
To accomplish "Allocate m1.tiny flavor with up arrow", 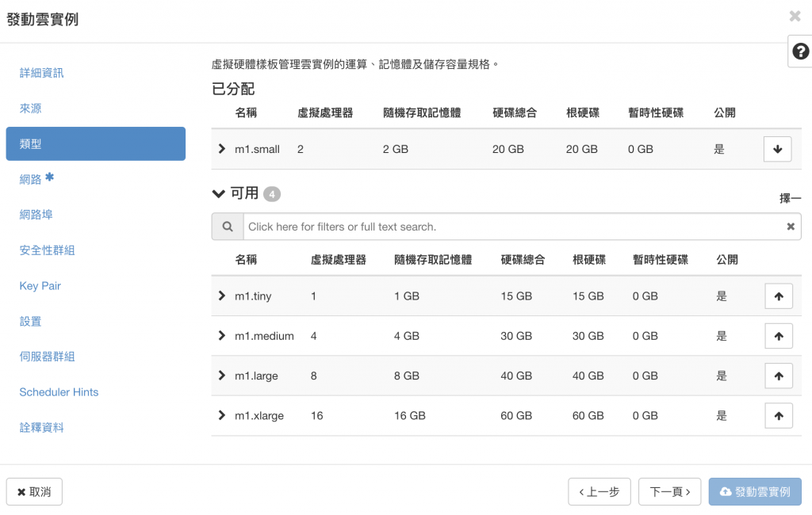I will pos(779,296).
